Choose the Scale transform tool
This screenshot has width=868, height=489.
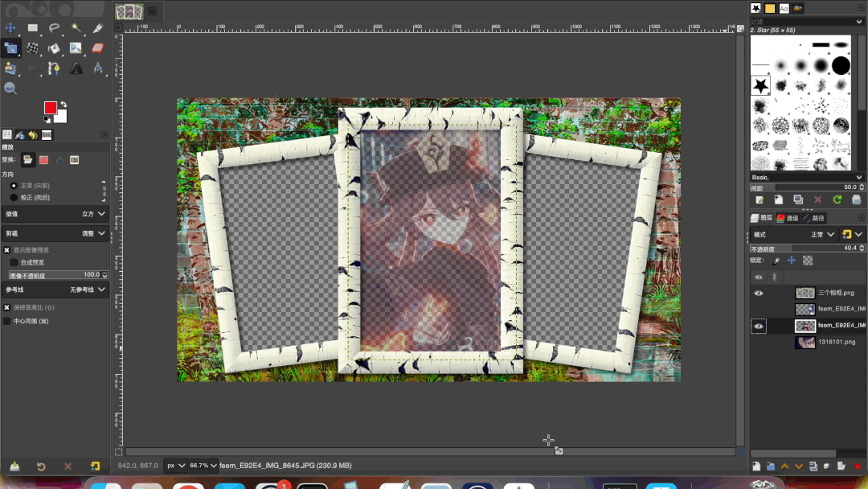pyautogui.click(x=10, y=48)
